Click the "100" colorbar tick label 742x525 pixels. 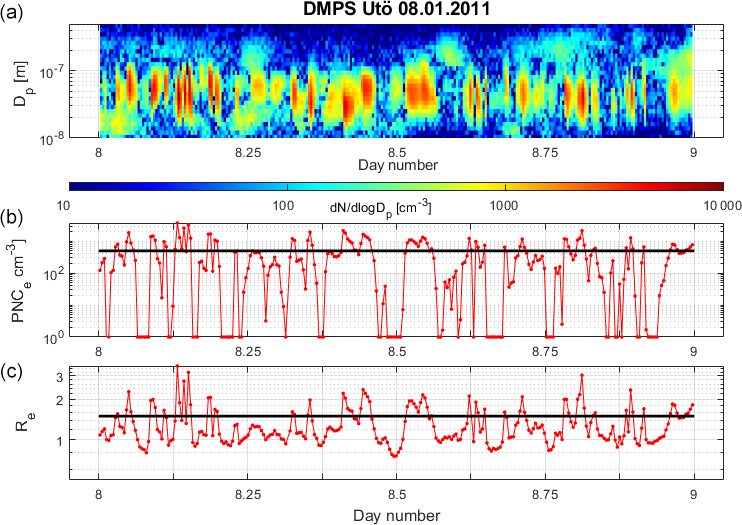(x=283, y=206)
